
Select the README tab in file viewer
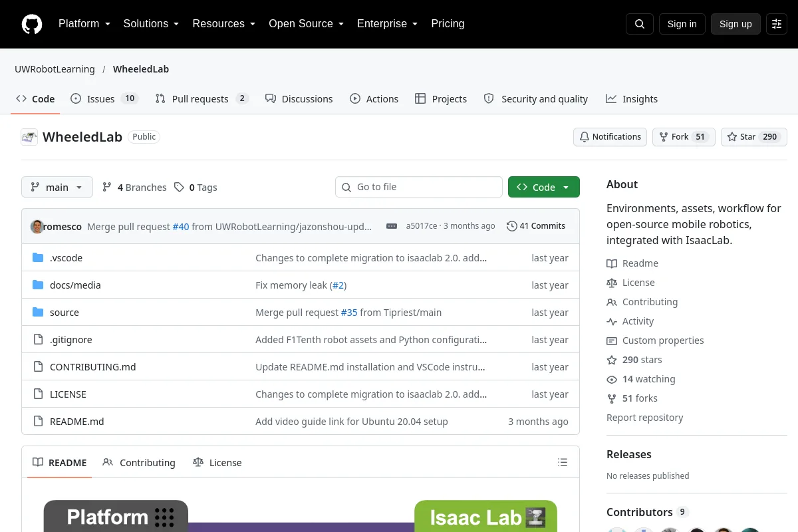pos(60,463)
